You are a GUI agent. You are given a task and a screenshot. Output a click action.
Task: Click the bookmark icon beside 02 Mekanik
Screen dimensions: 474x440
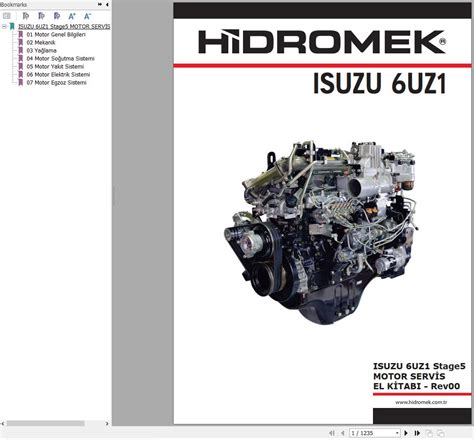click(21, 42)
